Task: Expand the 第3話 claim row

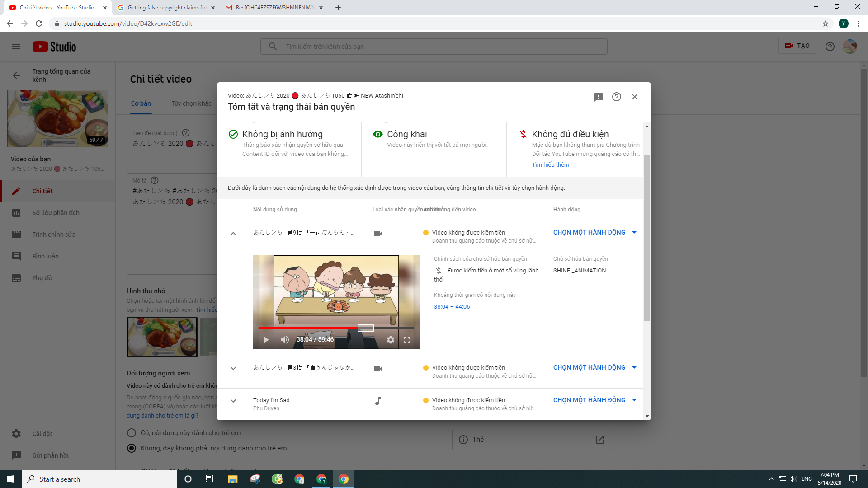Action: 233,368
